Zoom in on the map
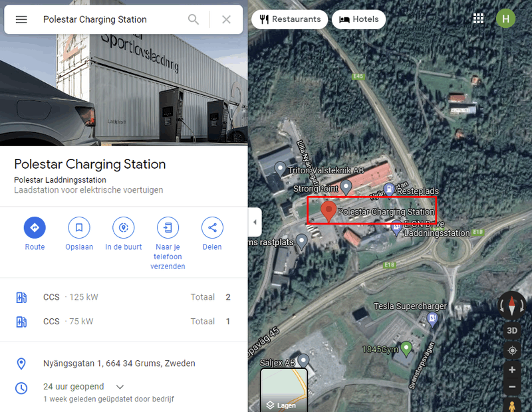The image size is (532, 412). click(x=512, y=370)
